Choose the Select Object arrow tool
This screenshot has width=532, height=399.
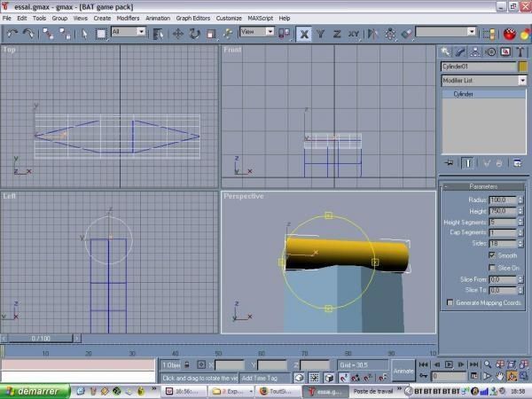tap(85, 34)
